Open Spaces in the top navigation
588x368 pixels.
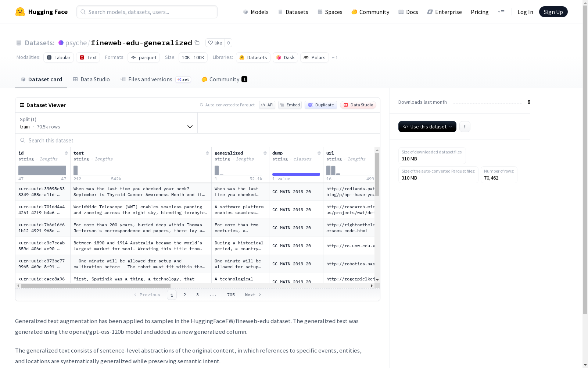tap(330, 12)
